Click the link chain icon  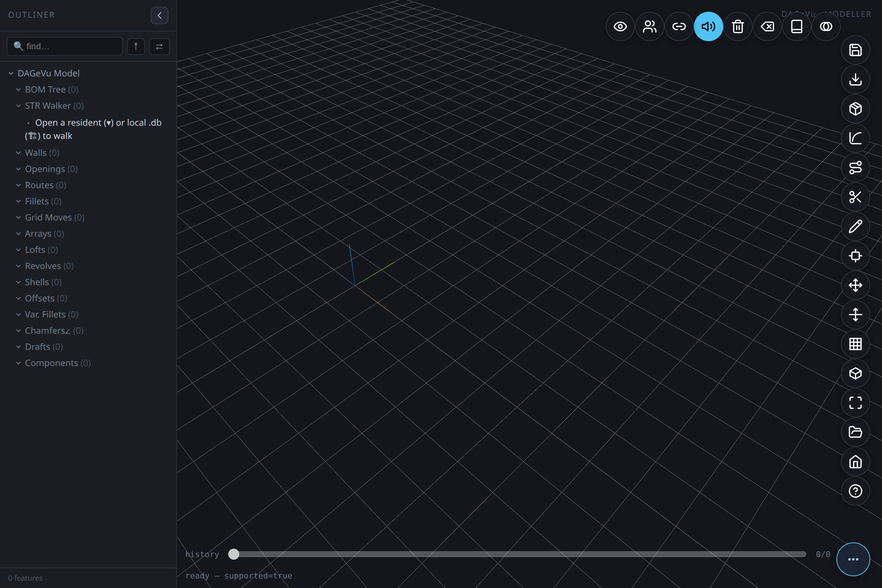(679, 26)
